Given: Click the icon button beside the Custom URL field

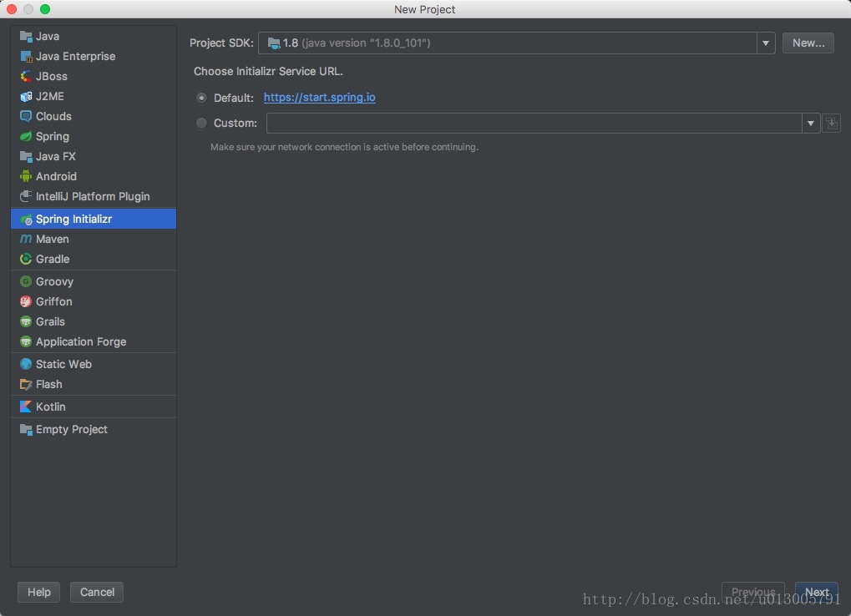Looking at the screenshot, I should coord(832,123).
